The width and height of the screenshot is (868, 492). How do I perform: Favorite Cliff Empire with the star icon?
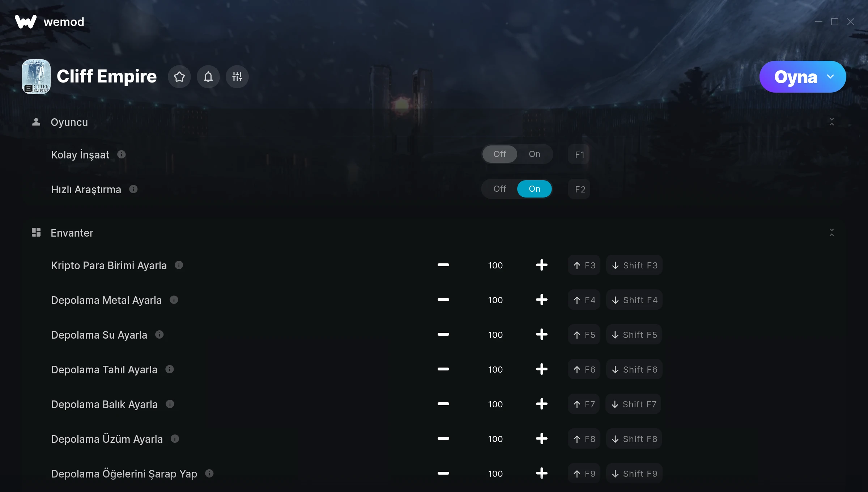click(x=179, y=77)
